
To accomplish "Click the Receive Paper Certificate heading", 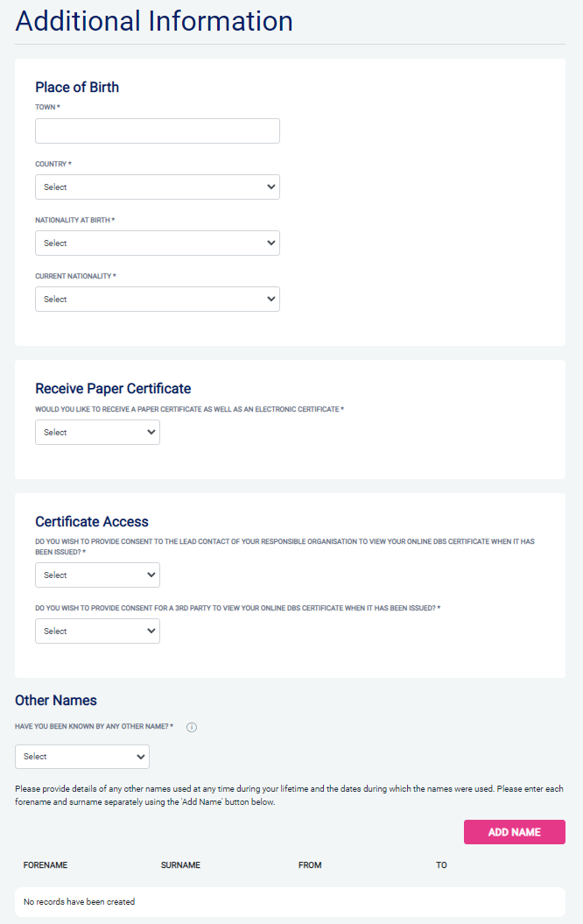I will (x=113, y=388).
